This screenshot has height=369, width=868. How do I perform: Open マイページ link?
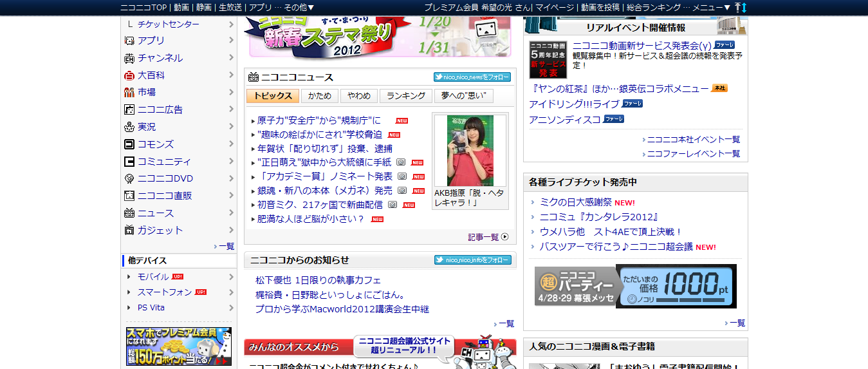(554, 7)
